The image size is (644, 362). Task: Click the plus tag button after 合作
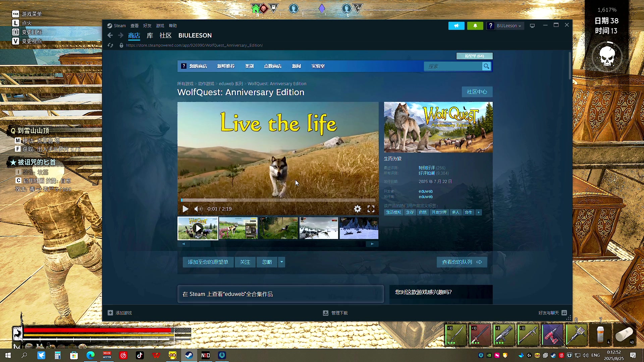[479, 212]
